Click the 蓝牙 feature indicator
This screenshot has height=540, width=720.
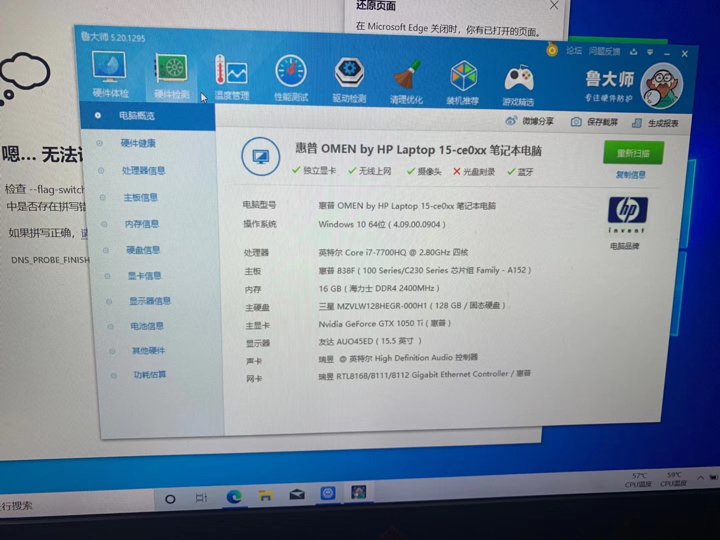(520, 172)
